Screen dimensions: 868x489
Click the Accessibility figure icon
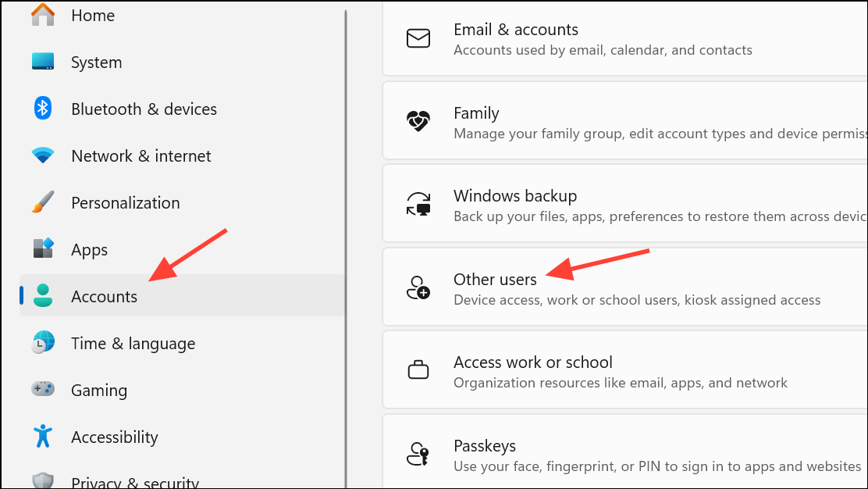point(43,437)
